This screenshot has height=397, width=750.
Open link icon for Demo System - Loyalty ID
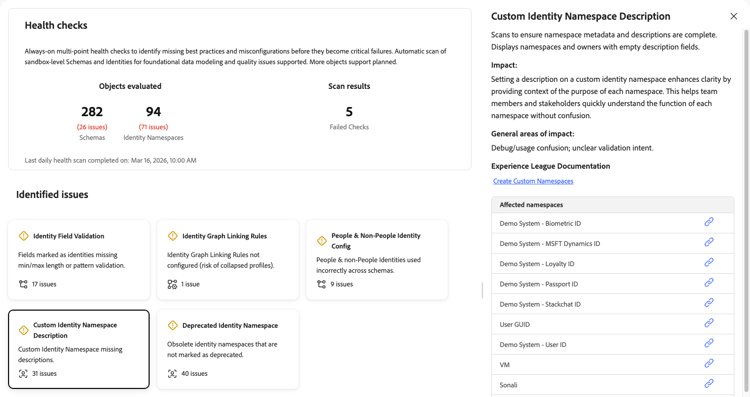point(709,262)
